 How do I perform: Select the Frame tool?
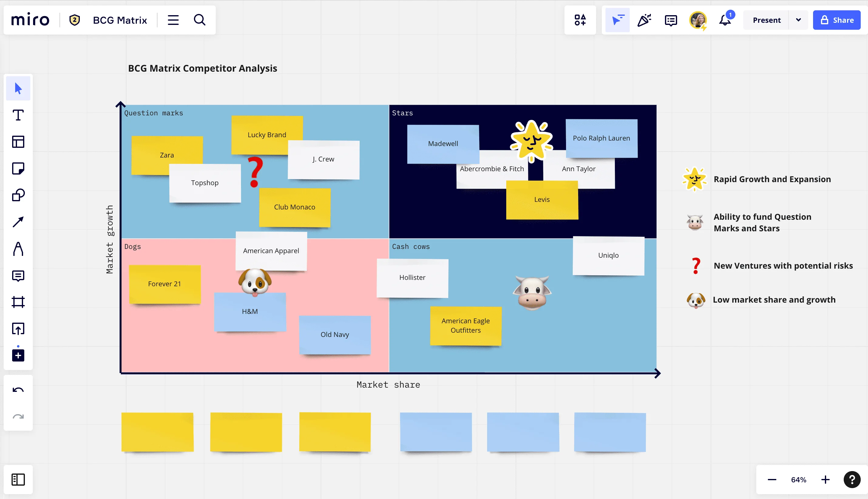[x=18, y=302]
